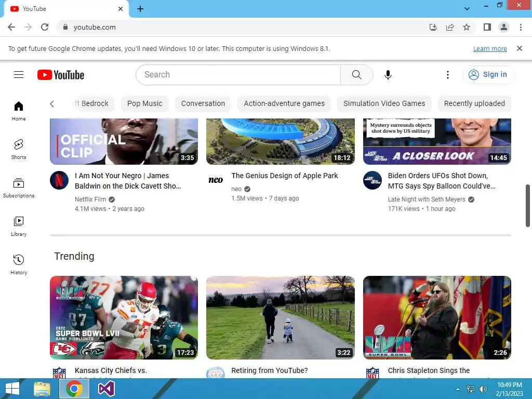Open the tab search dropdown
The width and height of the screenshot is (532, 399).
[x=467, y=9]
